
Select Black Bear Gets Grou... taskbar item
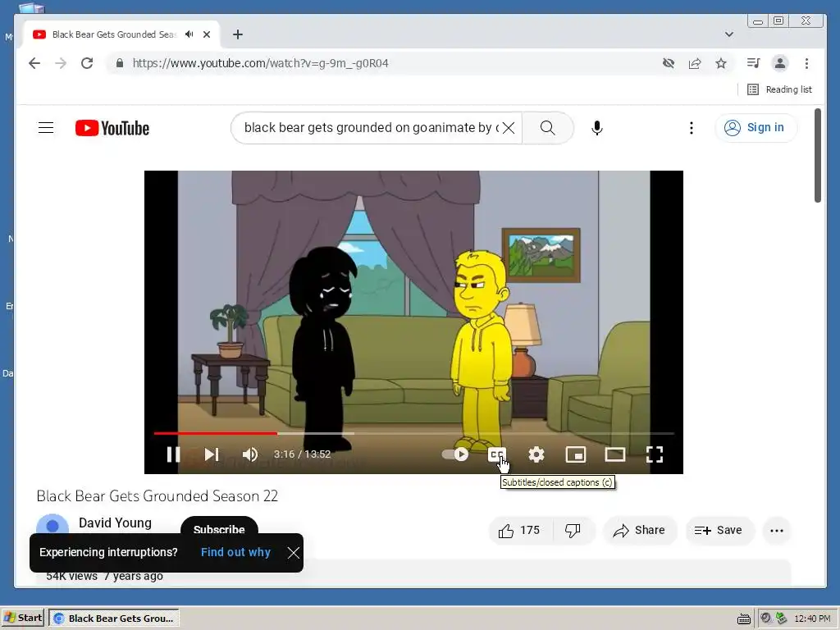pos(113,618)
